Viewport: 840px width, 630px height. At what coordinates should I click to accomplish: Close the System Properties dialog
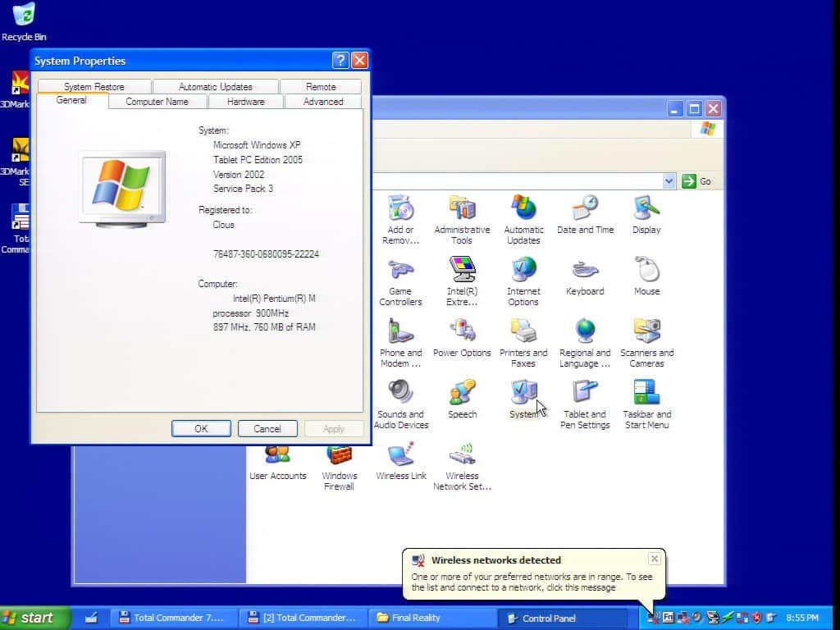360,60
